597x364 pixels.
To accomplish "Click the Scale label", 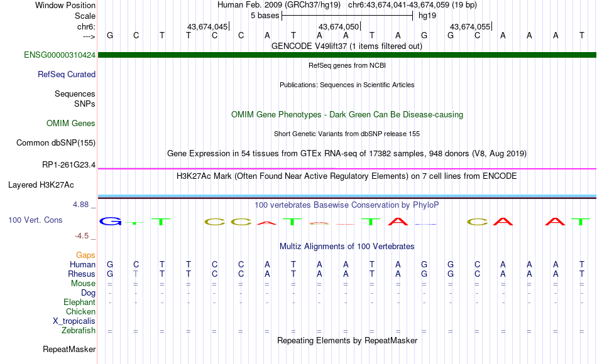I will (x=85, y=16).
